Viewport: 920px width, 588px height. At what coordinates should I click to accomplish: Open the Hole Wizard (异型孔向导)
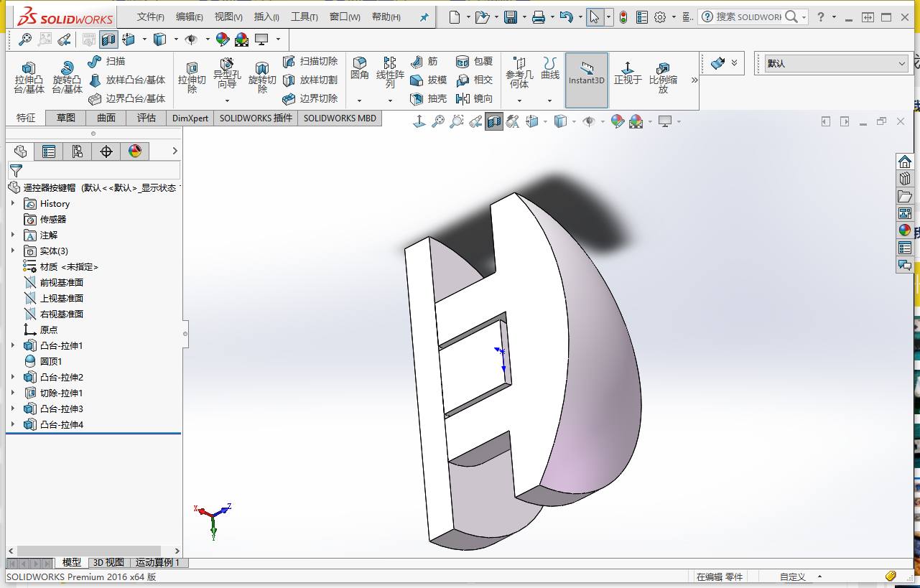227,75
